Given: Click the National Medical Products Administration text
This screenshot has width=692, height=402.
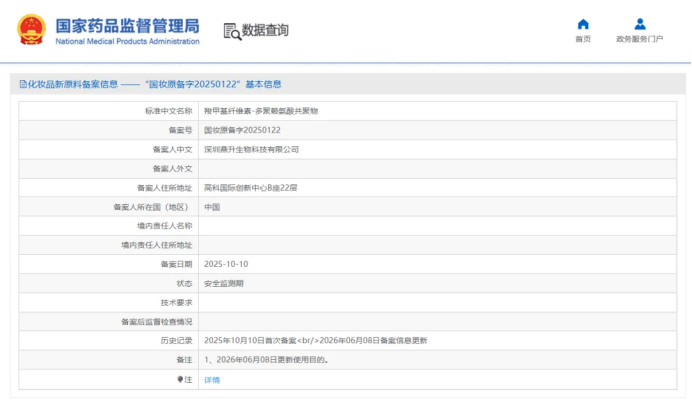Looking at the screenshot, I should (127, 41).
